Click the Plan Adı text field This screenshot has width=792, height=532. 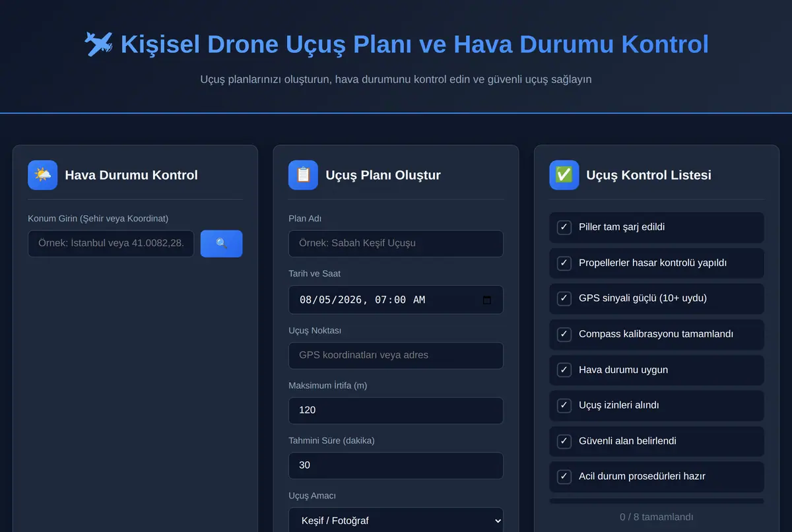(396, 244)
